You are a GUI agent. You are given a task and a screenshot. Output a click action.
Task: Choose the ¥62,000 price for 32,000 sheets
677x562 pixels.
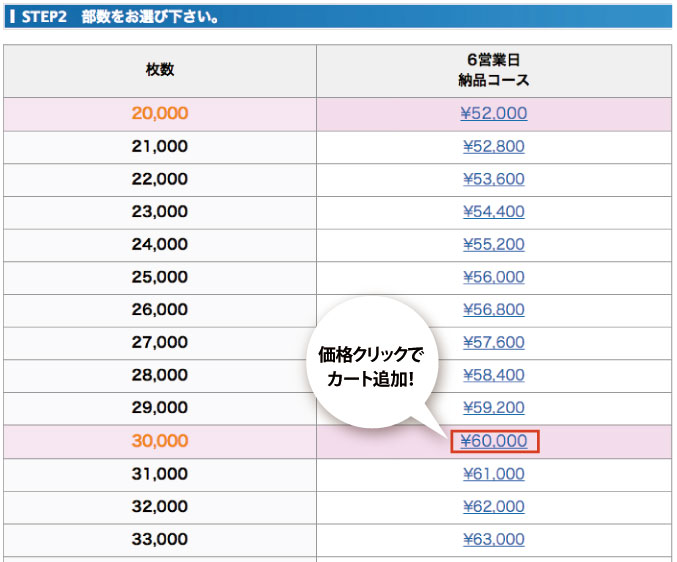tap(494, 506)
